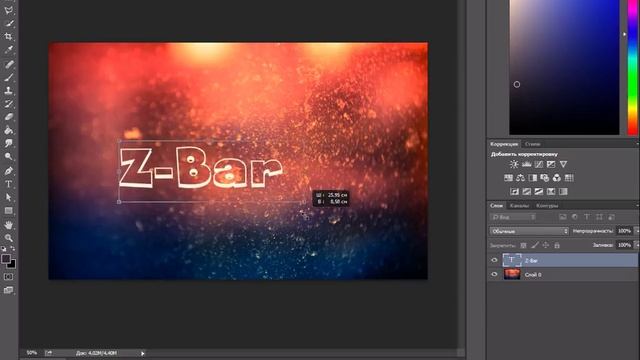The image size is (640, 360).
Task: Select the Hand tool
Action: pos(8,225)
